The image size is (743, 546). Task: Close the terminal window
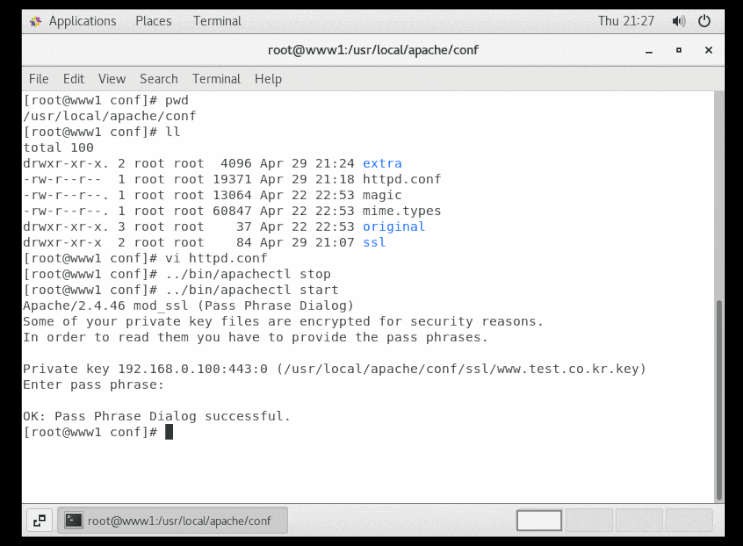pyautogui.click(x=708, y=50)
